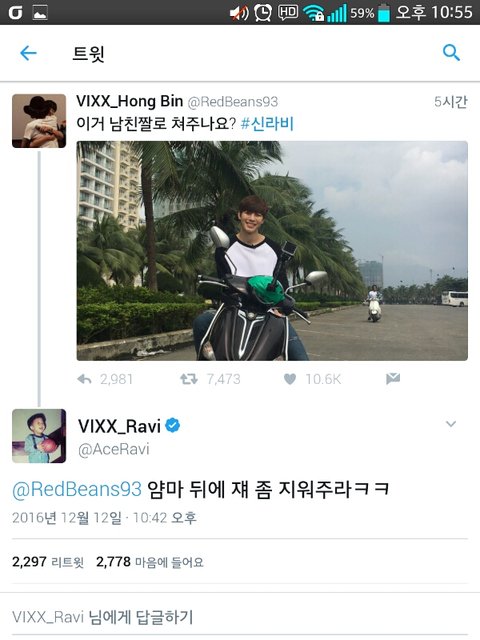View the 2,778 마음에 들어요 list
480x640 pixels.
tap(150, 562)
